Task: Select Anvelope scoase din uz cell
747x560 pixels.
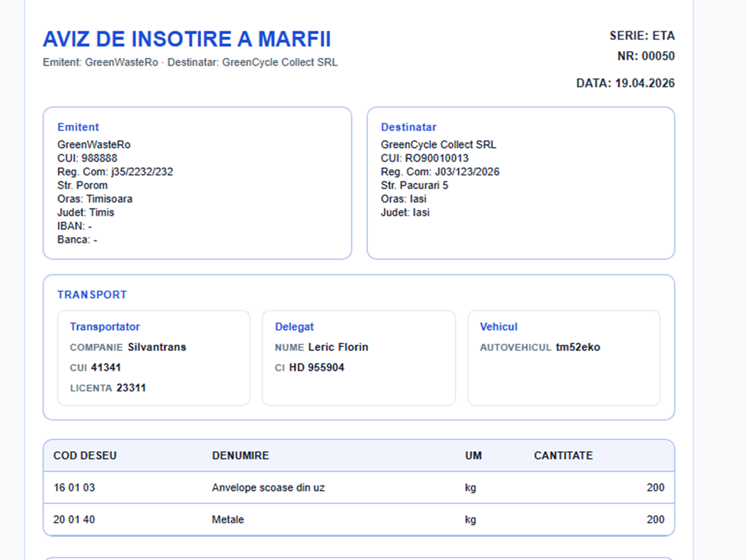Action: [268, 488]
